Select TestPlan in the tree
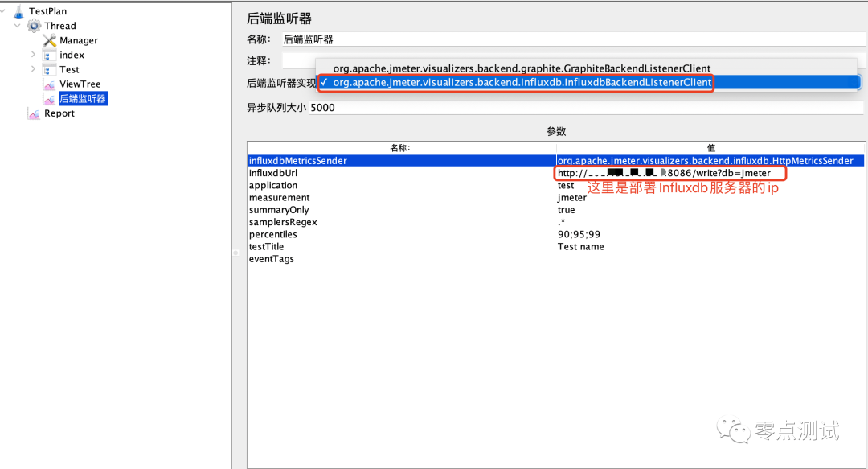The height and width of the screenshot is (469, 868). (x=47, y=11)
